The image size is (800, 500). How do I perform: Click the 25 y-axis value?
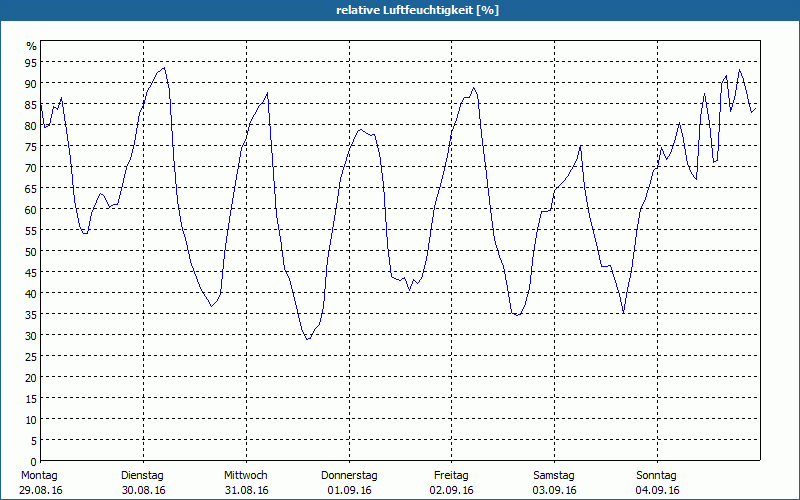click(x=31, y=356)
